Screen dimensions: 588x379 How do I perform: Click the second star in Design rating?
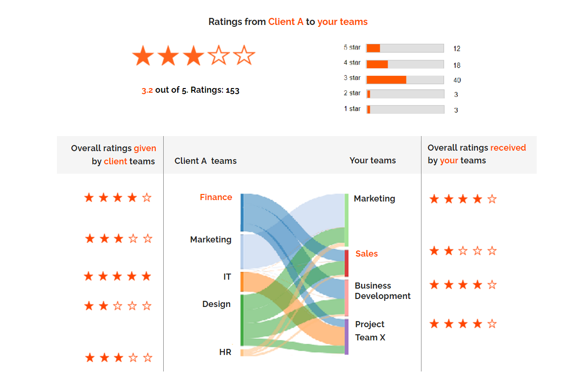103,306
